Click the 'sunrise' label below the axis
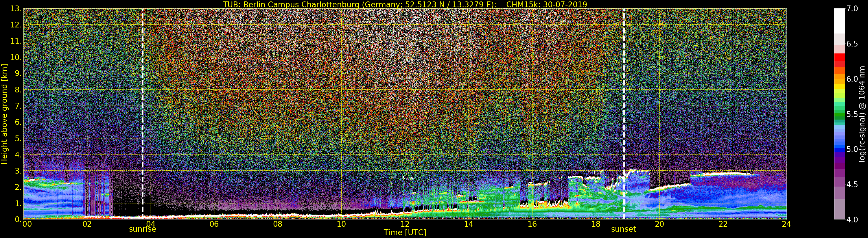868x238 pixels. pyautogui.click(x=143, y=229)
